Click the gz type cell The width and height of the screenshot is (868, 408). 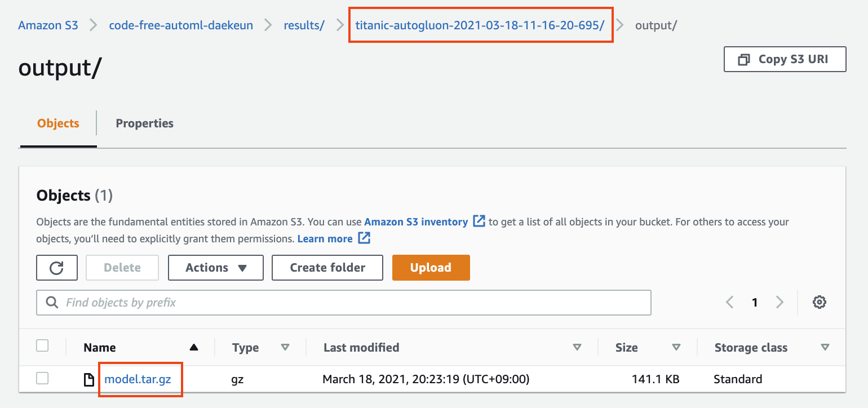[x=237, y=380]
